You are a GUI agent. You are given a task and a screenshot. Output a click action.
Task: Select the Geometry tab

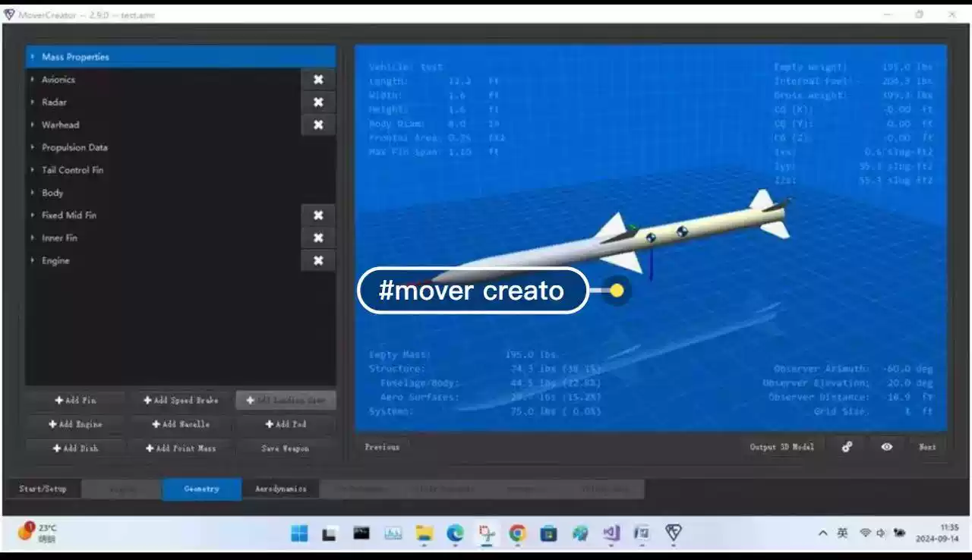[200, 489]
